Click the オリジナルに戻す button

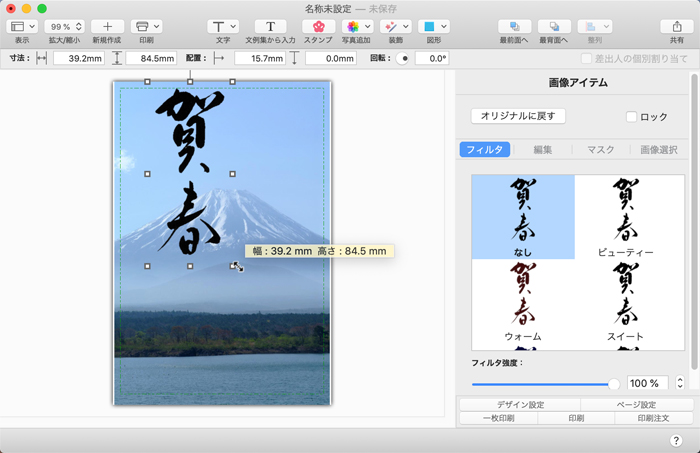pyautogui.click(x=518, y=116)
